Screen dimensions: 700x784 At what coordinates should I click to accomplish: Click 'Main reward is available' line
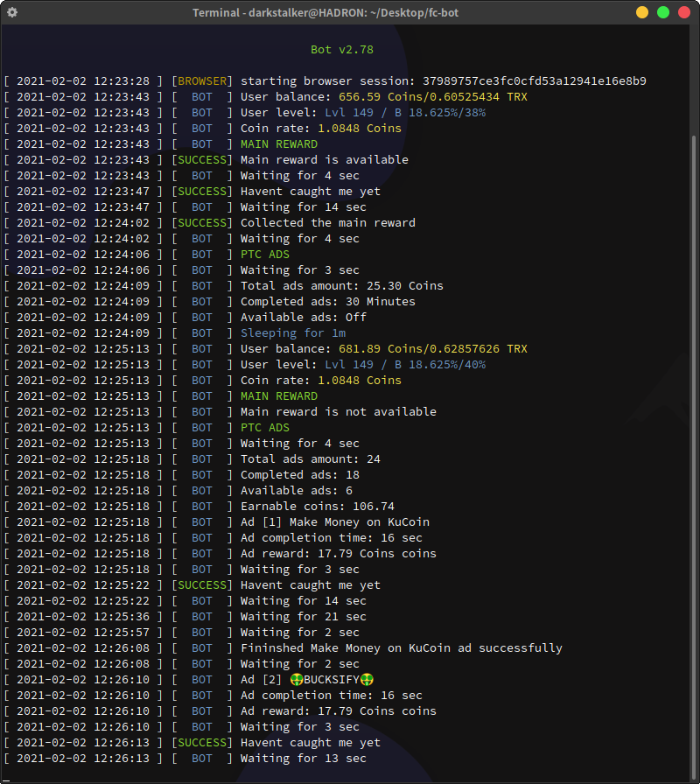325,160
